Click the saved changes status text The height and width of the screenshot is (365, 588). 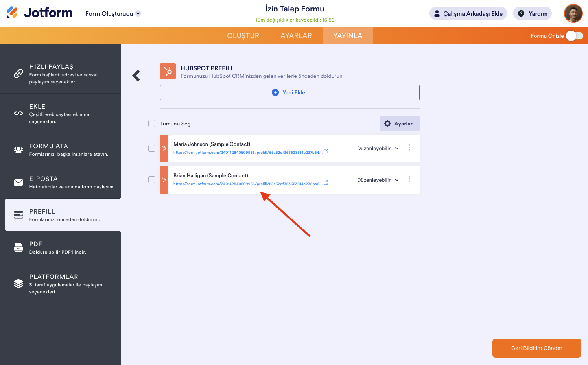(x=295, y=20)
